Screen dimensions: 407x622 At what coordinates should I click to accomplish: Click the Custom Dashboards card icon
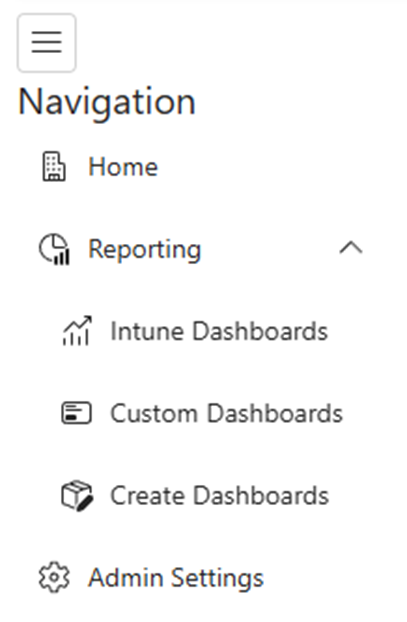pos(77,413)
